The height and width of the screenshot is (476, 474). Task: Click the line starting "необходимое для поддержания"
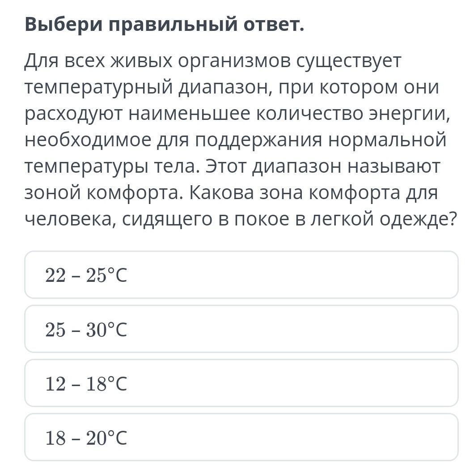point(235,140)
